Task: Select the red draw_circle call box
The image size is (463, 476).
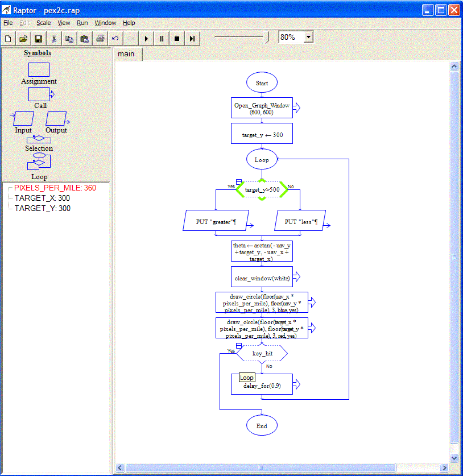Action: [x=262, y=328]
